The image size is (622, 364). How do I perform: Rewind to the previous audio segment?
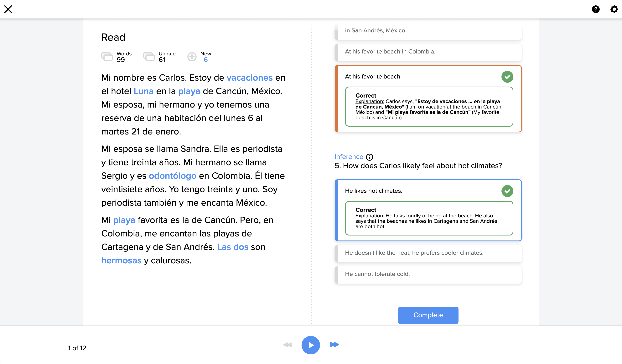coord(287,345)
